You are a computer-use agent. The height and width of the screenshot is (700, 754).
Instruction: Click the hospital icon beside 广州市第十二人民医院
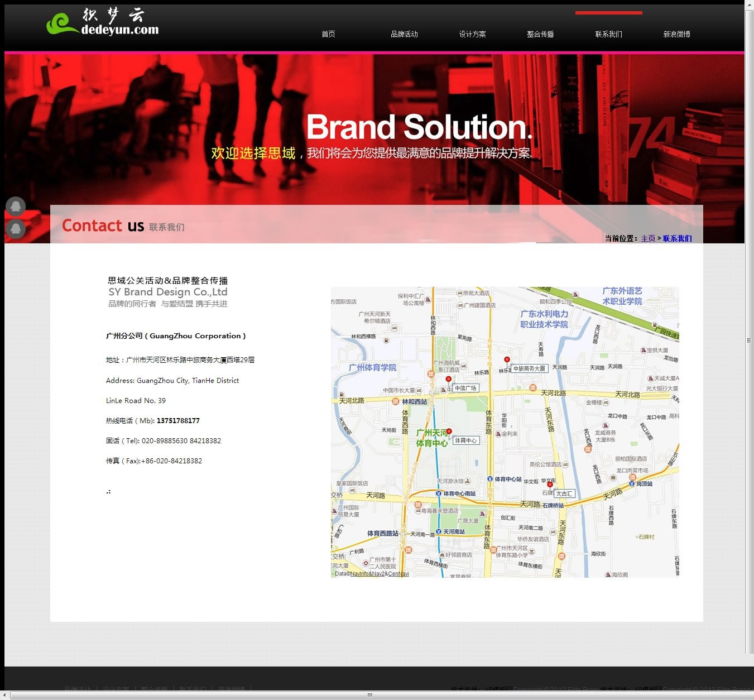pyautogui.click(x=366, y=563)
